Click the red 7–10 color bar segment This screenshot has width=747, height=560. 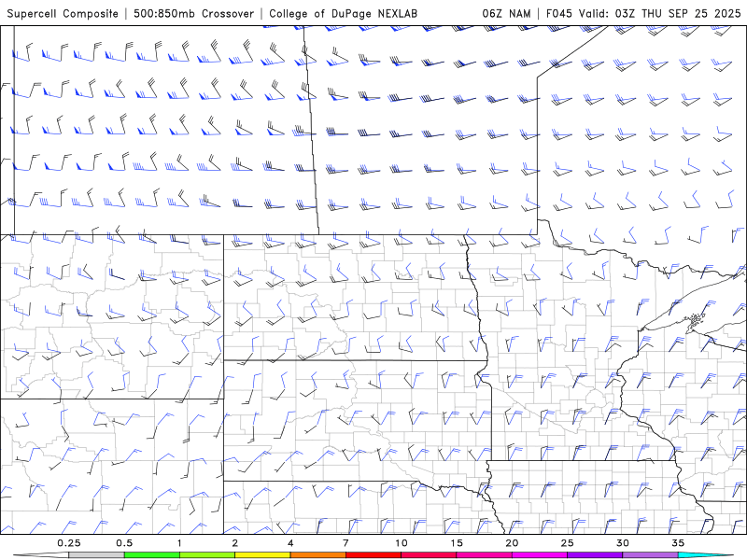[373, 555]
